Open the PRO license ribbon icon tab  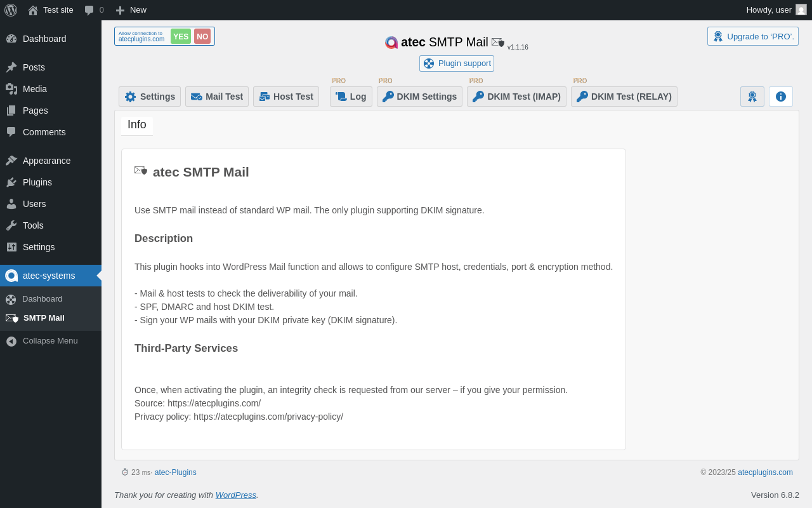(752, 97)
